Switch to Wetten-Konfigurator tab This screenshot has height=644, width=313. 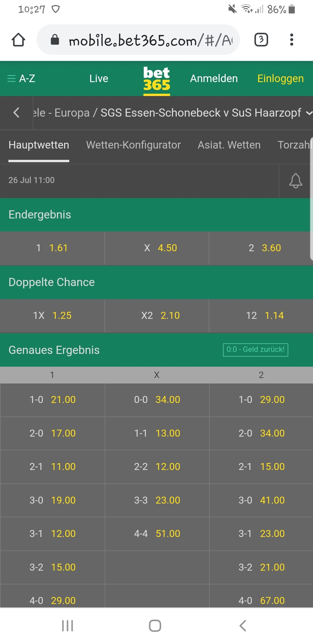(x=133, y=145)
